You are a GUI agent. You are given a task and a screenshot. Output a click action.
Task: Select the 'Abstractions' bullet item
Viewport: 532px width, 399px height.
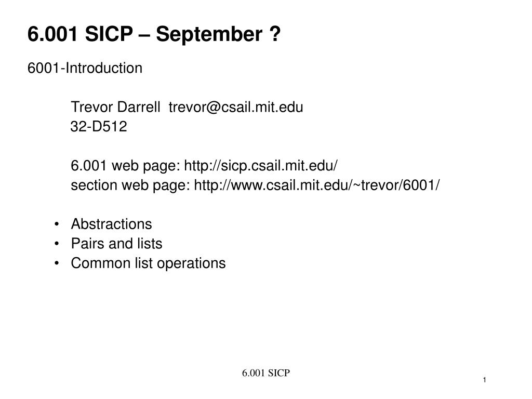click(x=111, y=224)
